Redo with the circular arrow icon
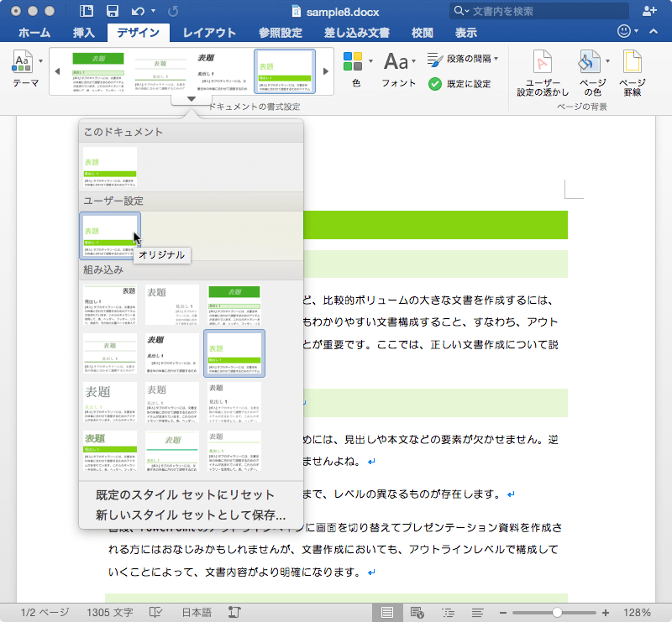The height and width of the screenshot is (622, 672). coord(173,11)
